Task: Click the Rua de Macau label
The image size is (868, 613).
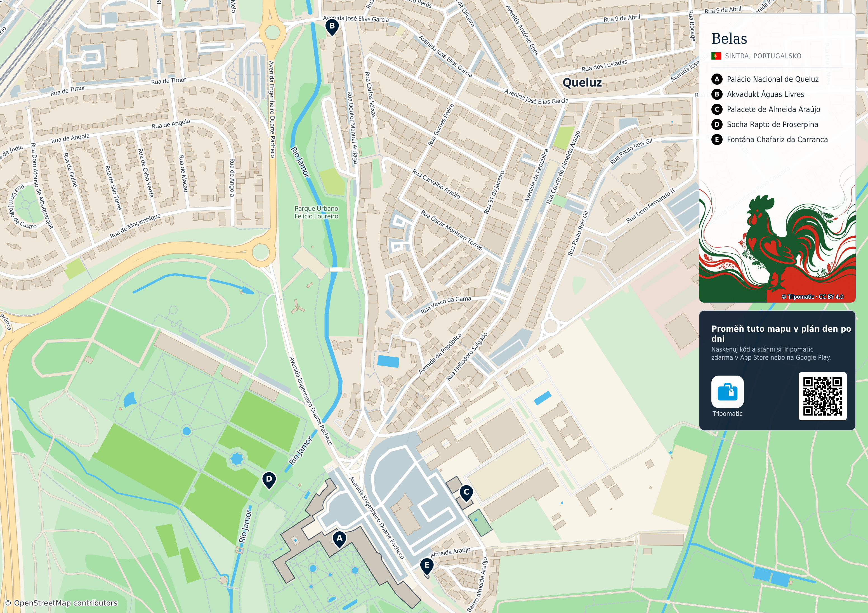Action: (x=183, y=173)
